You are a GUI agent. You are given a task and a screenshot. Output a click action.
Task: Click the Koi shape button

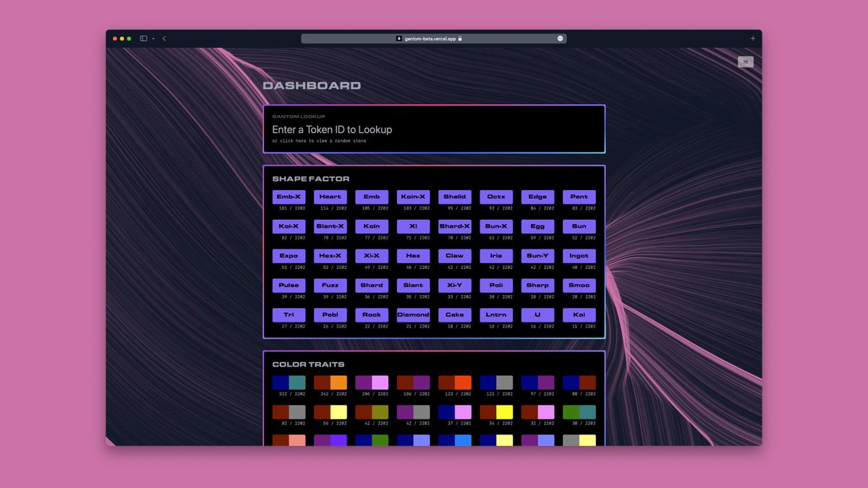click(579, 315)
